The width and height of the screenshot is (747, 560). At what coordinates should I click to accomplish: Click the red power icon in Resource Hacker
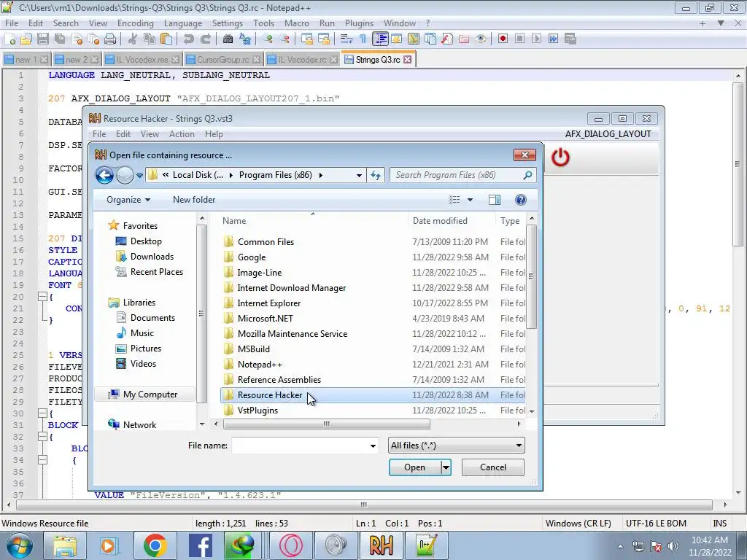560,157
